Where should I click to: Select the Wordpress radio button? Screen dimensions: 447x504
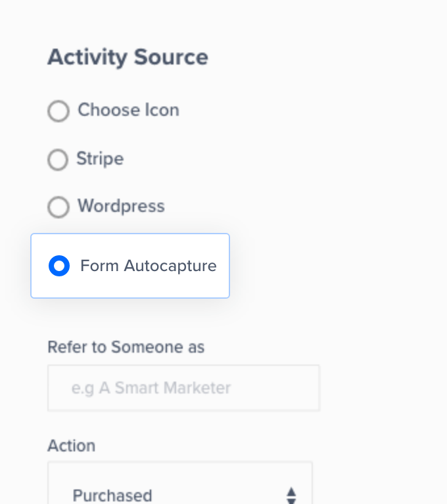pyautogui.click(x=59, y=207)
